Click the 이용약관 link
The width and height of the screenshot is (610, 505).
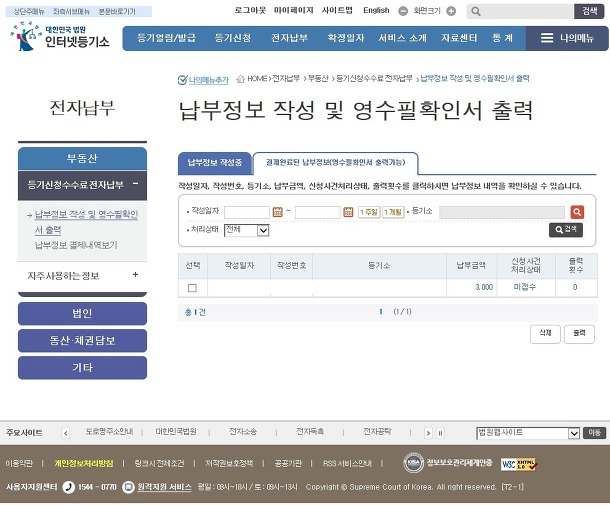click(19, 463)
